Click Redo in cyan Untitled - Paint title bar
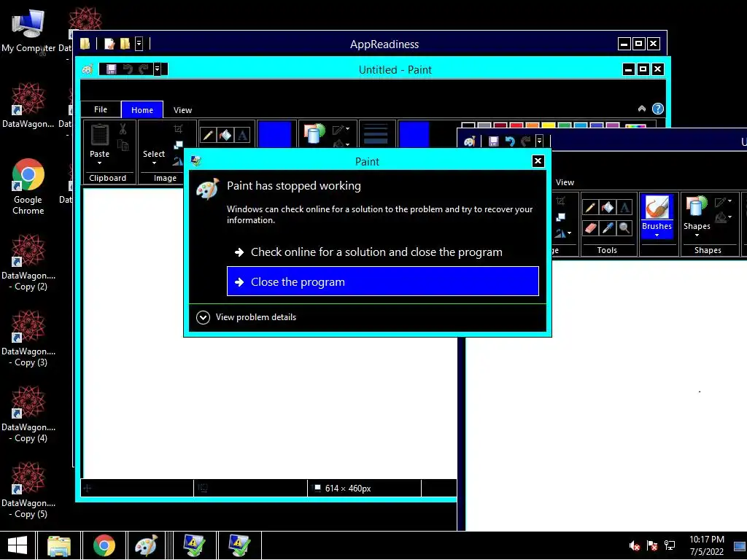747x560 pixels. click(143, 69)
